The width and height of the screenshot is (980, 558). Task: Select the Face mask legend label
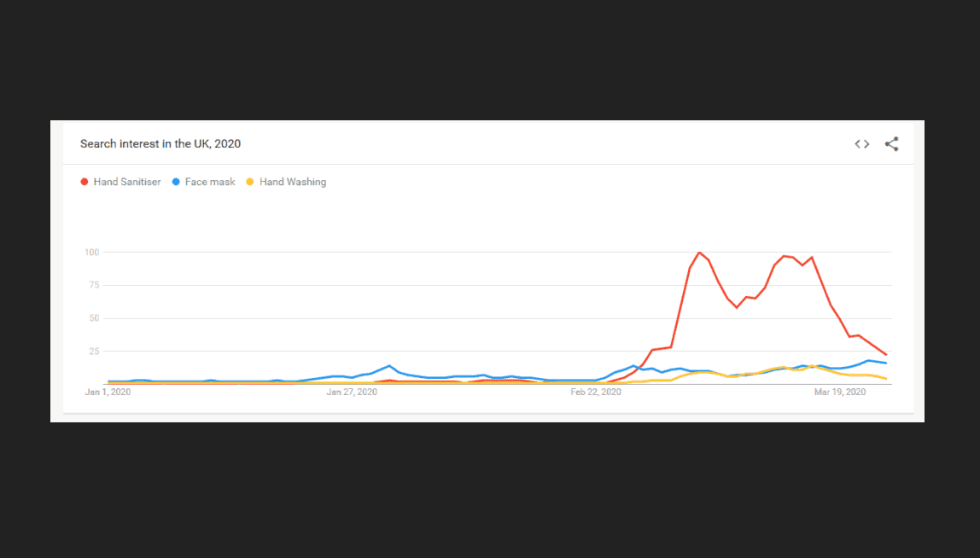[x=208, y=182]
